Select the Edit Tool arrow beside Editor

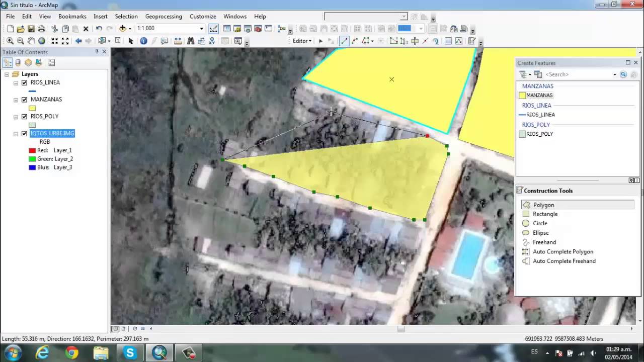pyautogui.click(x=320, y=41)
